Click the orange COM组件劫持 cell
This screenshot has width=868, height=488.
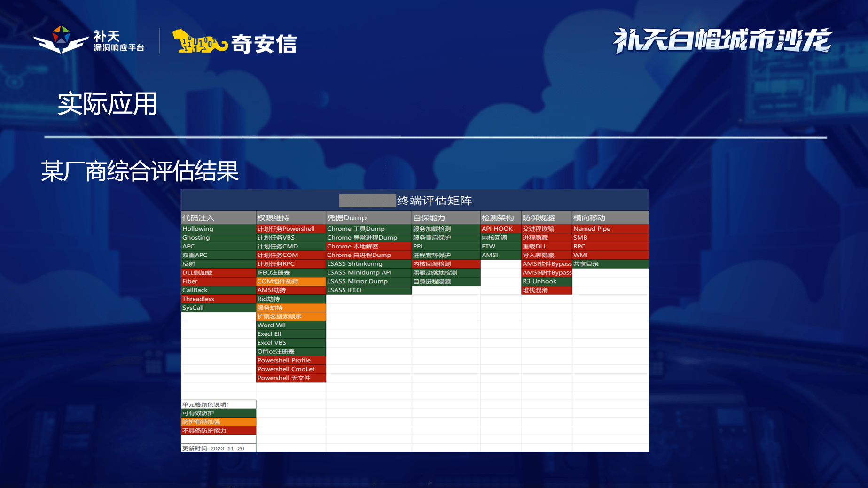291,281
